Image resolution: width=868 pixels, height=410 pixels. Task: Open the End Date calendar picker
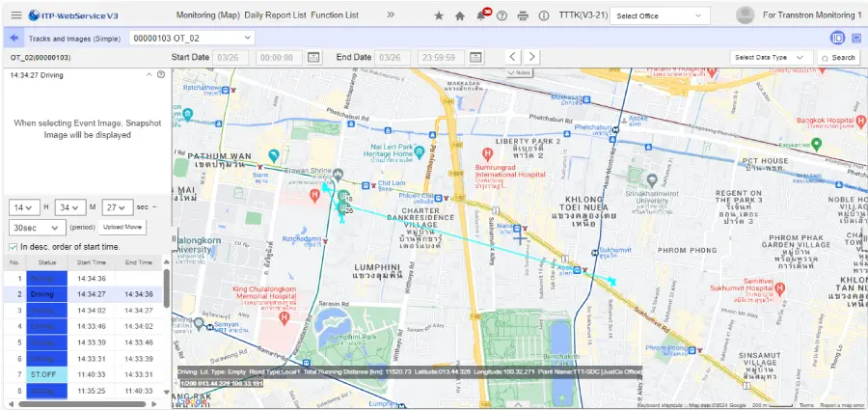475,57
